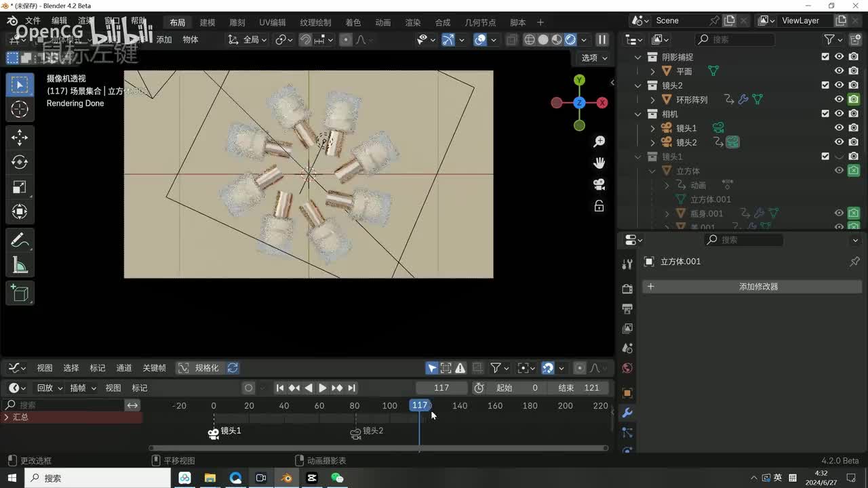
Task: Select the Move tool in the toolbar
Action: [x=20, y=138]
